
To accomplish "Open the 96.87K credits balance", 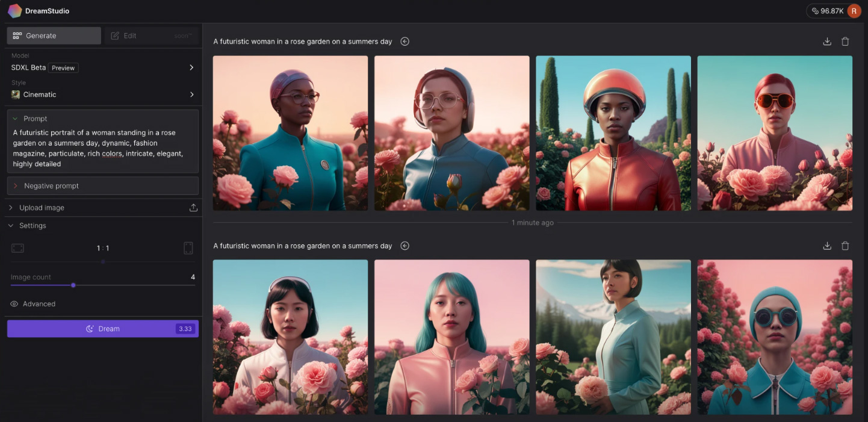I will [826, 11].
